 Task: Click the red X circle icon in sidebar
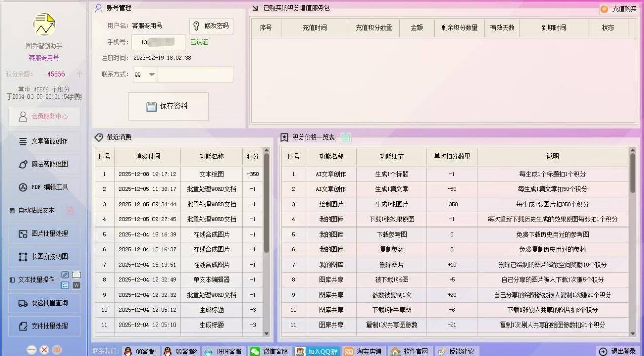click(44, 350)
